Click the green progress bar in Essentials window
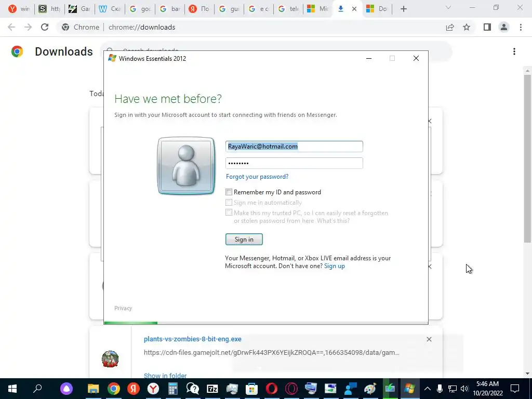The width and height of the screenshot is (532, 399). 130,323
